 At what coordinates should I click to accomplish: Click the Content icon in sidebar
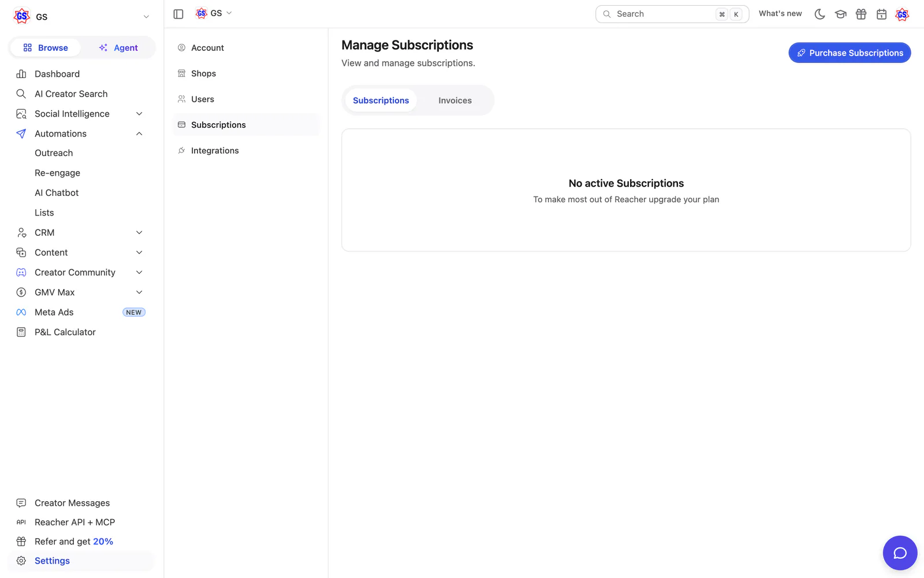click(21, 253)
